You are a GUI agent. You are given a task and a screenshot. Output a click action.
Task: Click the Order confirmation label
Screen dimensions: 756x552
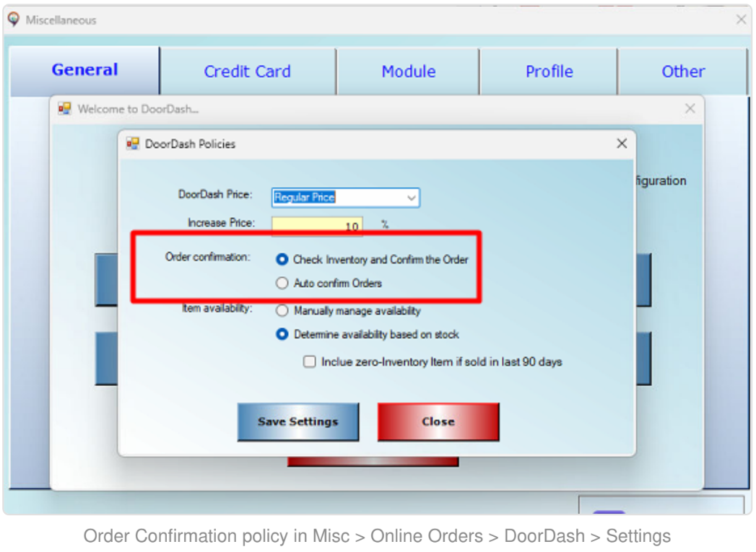(208, 257)
